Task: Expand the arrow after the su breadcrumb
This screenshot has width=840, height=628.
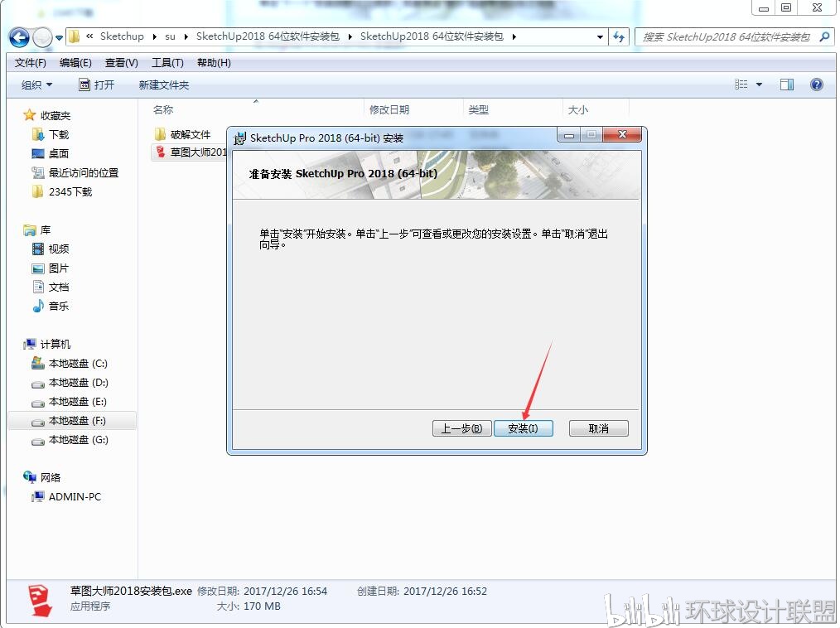Action: point(186,36)
